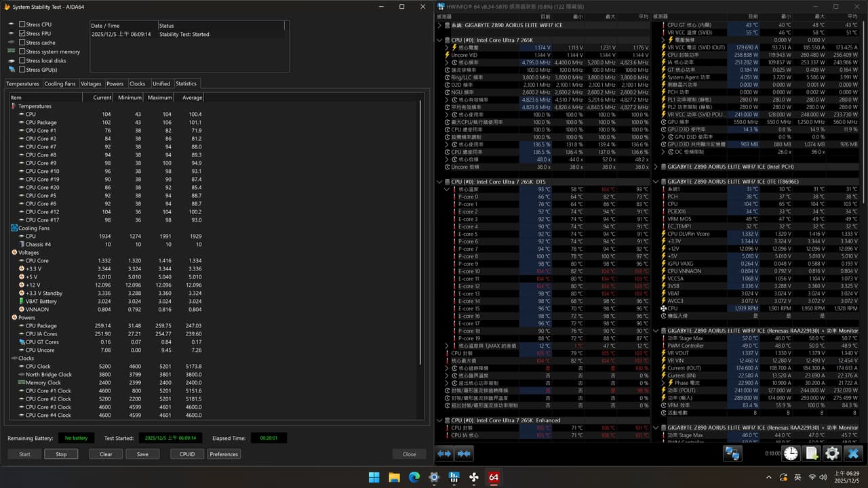Screen dimensions: 868x488
Task: Click Cooling Fans group icon in AIDA64
Action: click(14, 228)
